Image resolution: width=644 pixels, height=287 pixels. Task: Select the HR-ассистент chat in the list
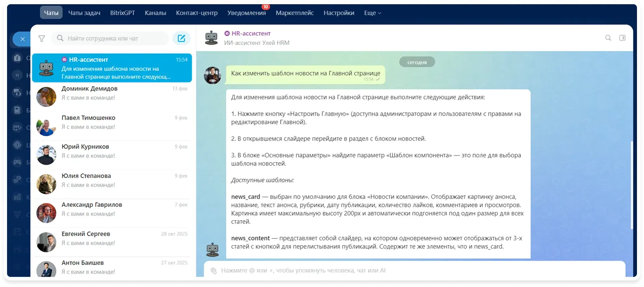point(112,68)
